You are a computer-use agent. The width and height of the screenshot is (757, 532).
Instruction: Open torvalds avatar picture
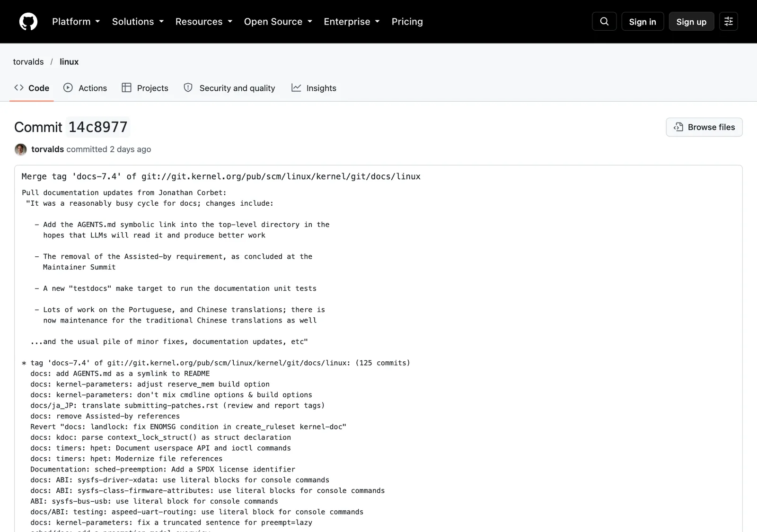click(x=20, y=149)
